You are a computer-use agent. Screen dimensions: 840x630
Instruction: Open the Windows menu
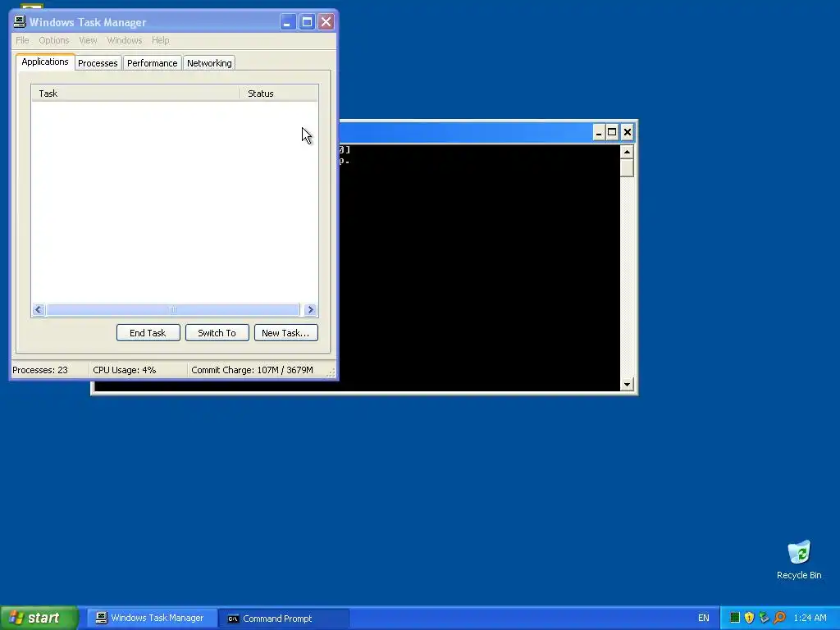click(125, 40)
